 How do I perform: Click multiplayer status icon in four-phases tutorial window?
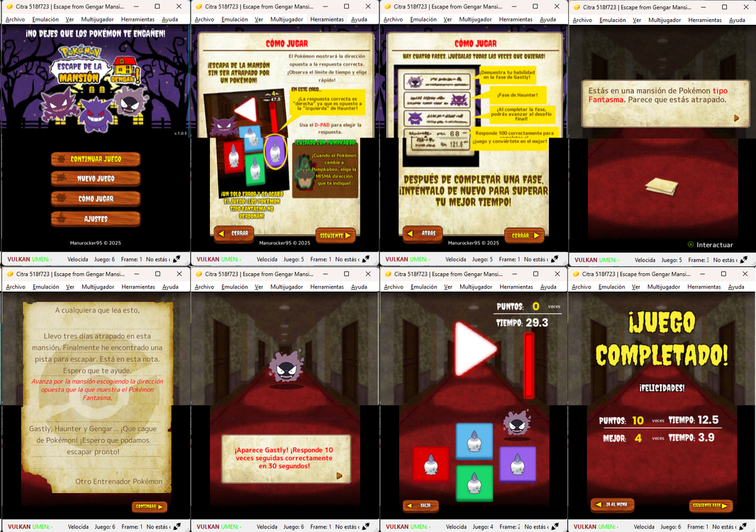(555, 259)
